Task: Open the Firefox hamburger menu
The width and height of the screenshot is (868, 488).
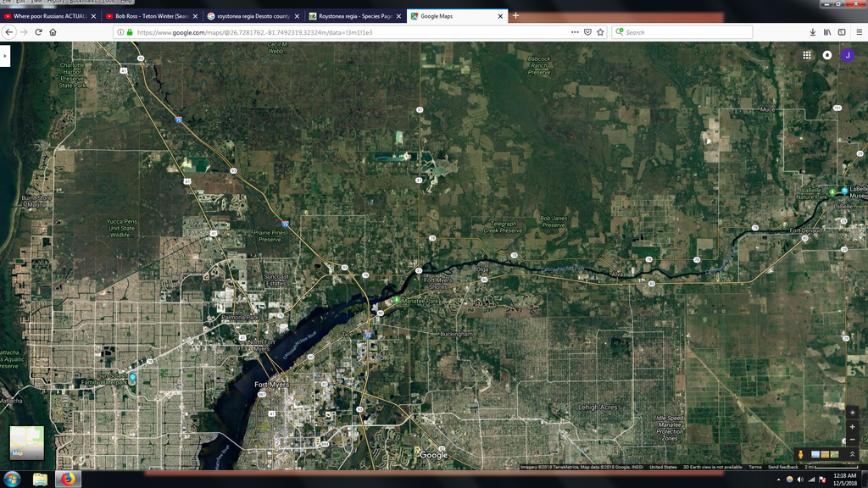Action: tap(860, 32)
